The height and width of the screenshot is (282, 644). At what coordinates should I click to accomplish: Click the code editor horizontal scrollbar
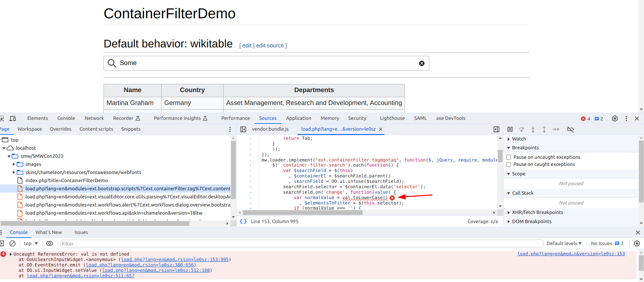coord(302,213)
